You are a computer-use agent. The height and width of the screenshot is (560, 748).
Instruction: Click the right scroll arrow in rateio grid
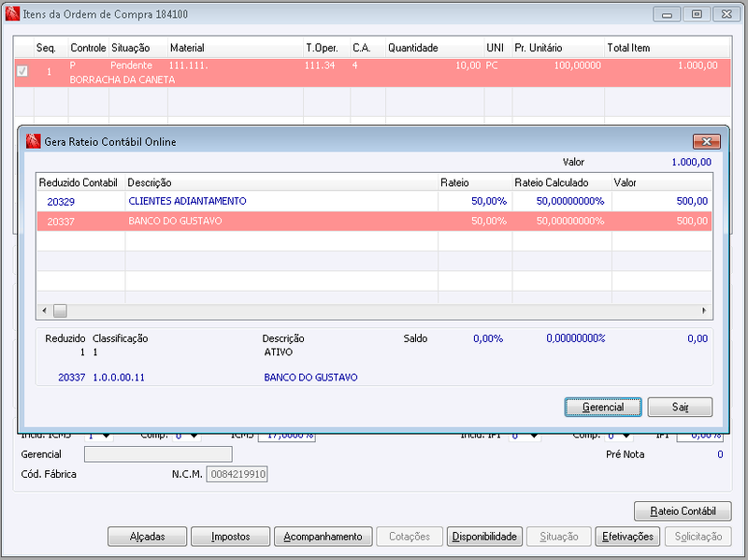(704, 310)
